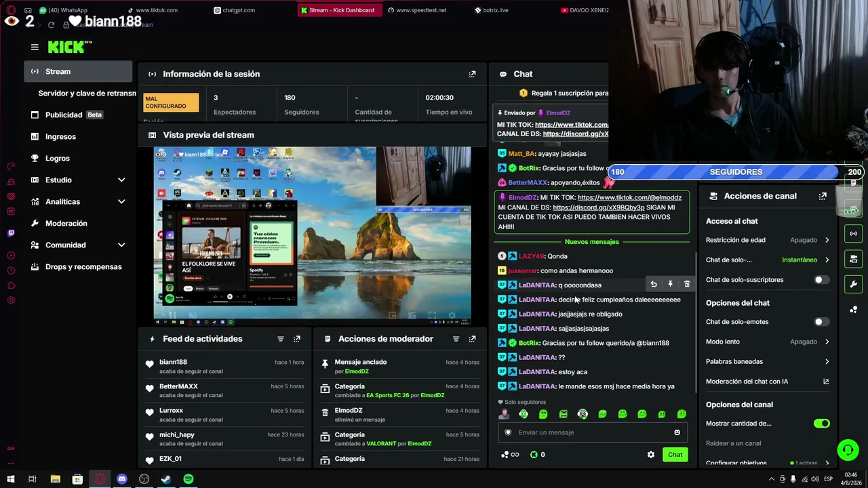
Task: Click the MAL CONFIGURADO status badge
Action: pos(171,102)
